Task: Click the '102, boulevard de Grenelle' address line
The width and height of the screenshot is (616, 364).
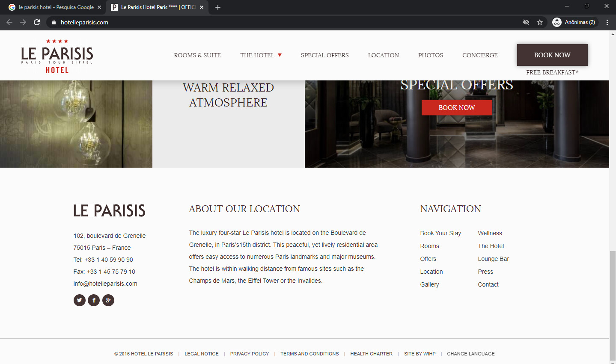Action: (x=110, y=236)
